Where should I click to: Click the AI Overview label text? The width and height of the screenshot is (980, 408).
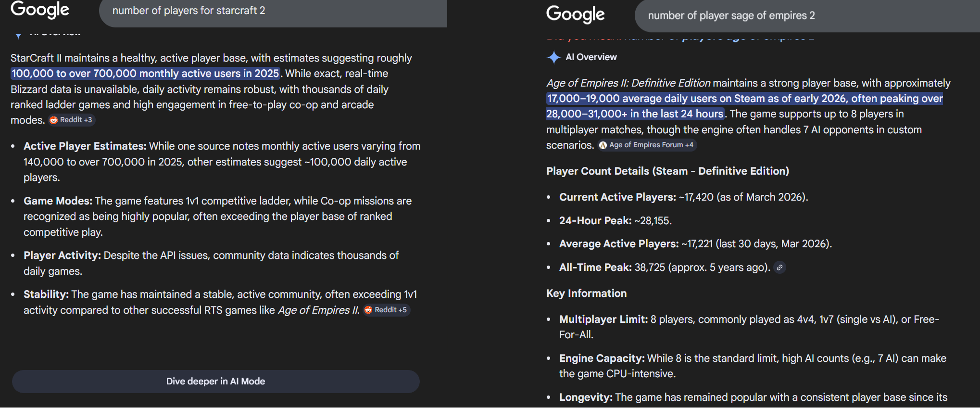coord(591,57)
